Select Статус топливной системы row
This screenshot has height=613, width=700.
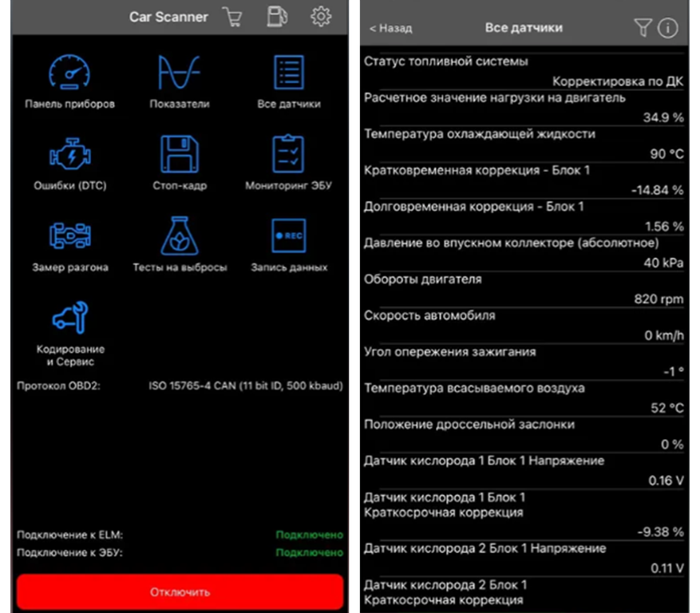click(524, 71)
